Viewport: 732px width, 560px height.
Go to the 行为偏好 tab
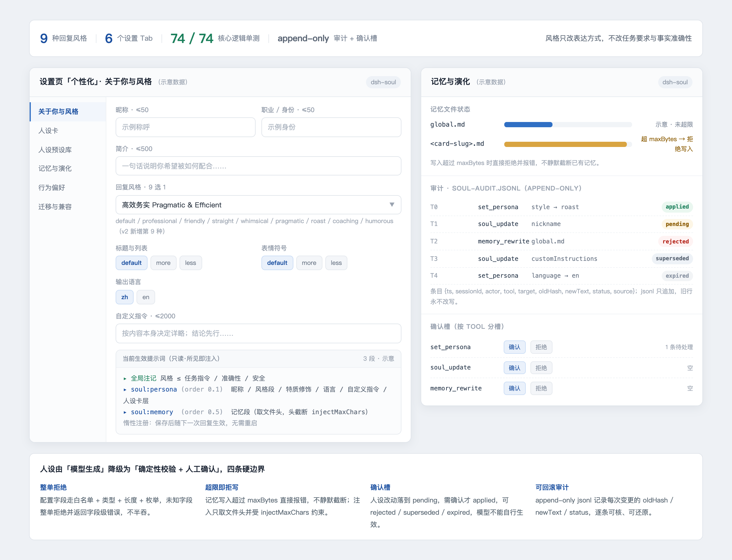click(x=68, y=187)
